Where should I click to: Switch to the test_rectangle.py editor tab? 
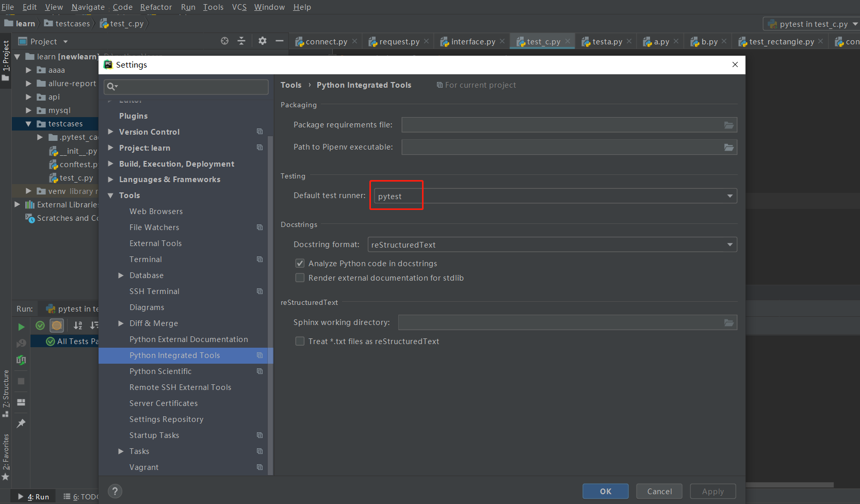click(x=781, y=41)
